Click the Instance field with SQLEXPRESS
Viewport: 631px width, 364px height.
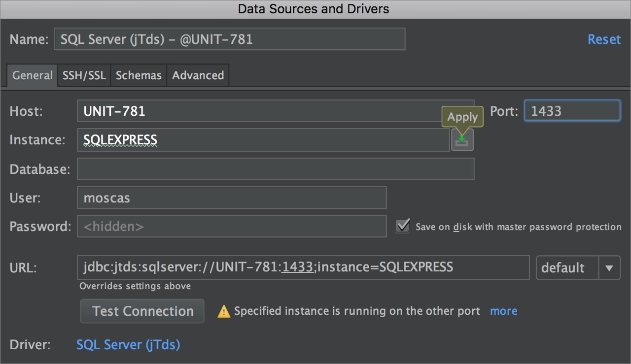263,140
